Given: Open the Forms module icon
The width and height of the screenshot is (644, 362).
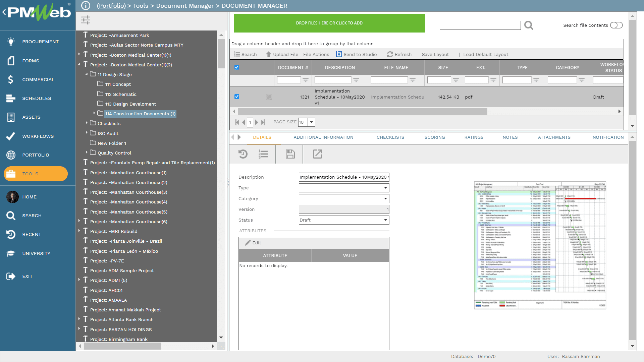Looking at the screenshot, I should click(x=11, y=61).
